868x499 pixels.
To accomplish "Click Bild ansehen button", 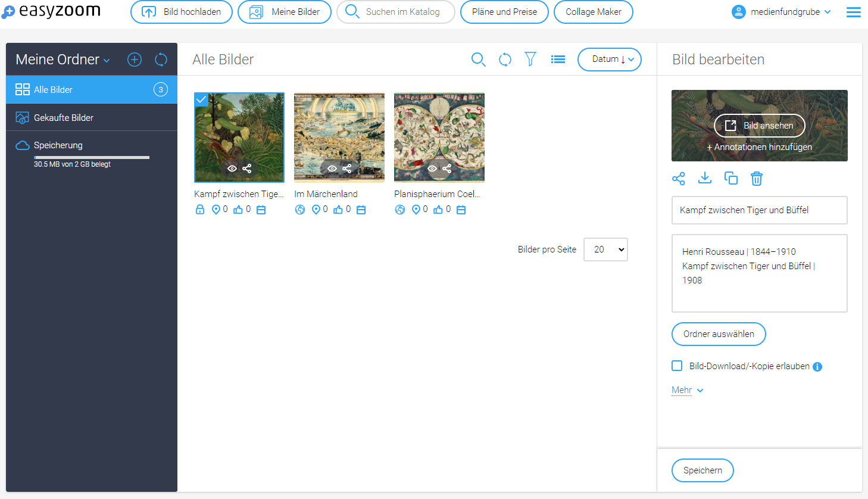I will click(x=760, y=126).
